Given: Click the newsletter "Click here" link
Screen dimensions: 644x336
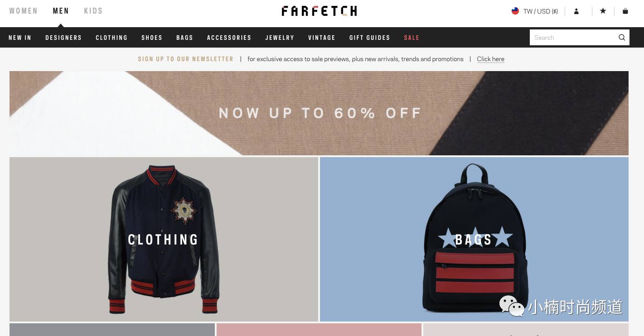Looking at the screenshot, I should click(x=490, y=59).
